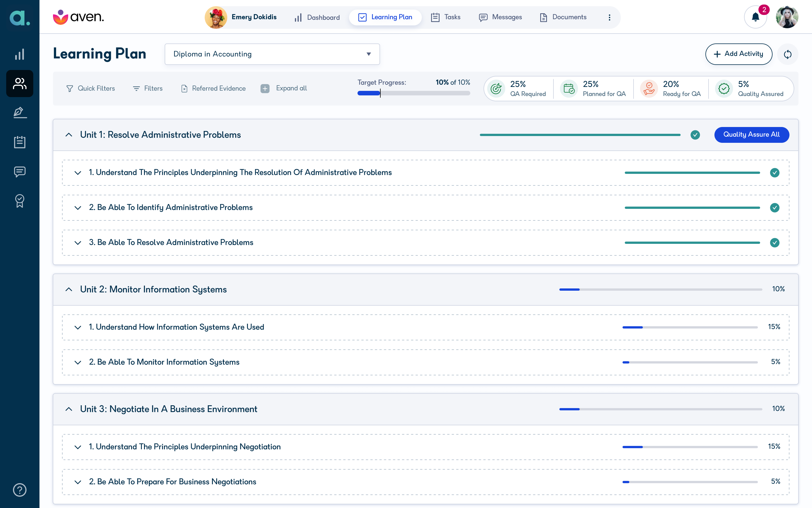
Task: Click the Target Progress bar
Action: tap(414, 93)
